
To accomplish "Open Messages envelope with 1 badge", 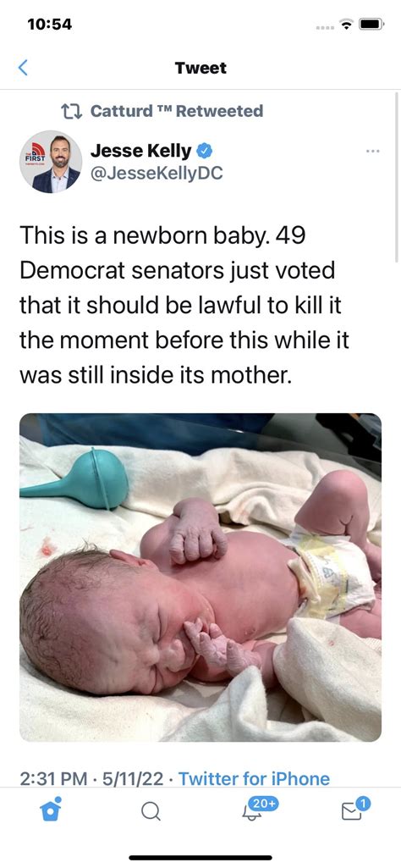I will tap(355, 808).
